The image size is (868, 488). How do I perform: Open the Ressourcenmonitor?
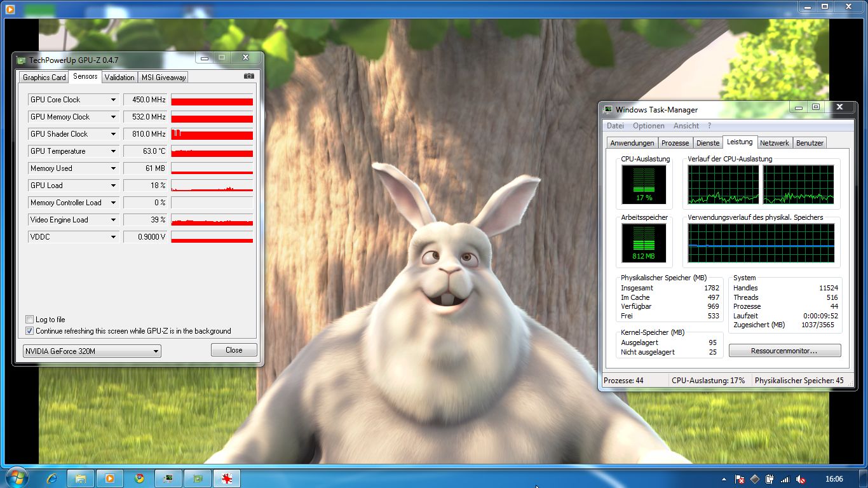click(785, 351)
